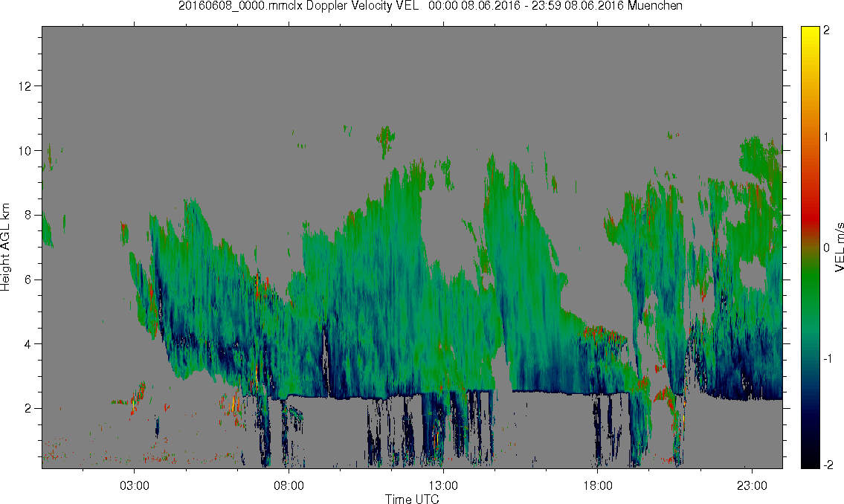Click the height tick label 4
Viewport: 844px width, 504px height.
[28, 344]
